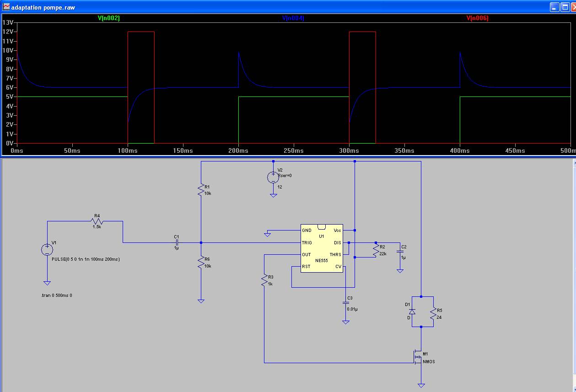Click the 6V label on vertical axis
The width and height of the screenshot is (576, 392).
click(x=9, y=87)
